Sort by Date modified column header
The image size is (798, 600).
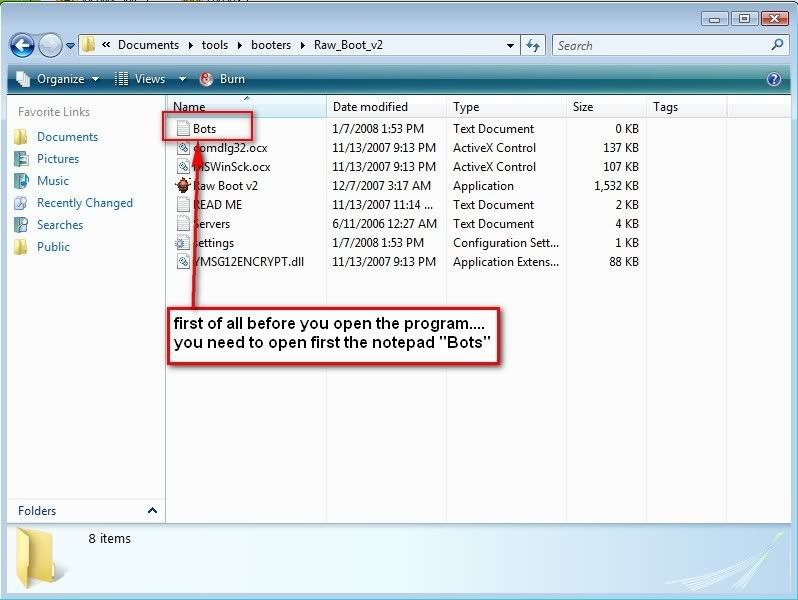click(x=386, y=107)
